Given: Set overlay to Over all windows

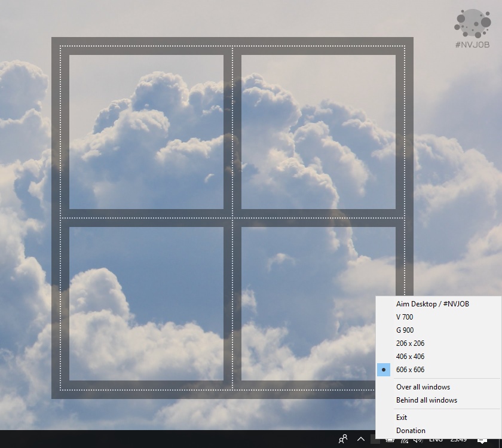Looking at the screenshot, I should point(438,387).
